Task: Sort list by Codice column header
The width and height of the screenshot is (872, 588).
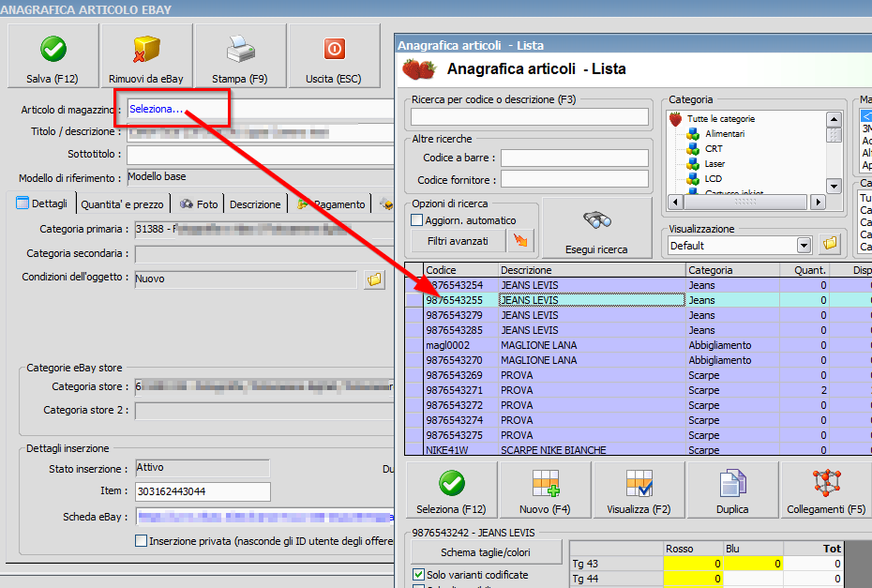Action: [460, 270]
